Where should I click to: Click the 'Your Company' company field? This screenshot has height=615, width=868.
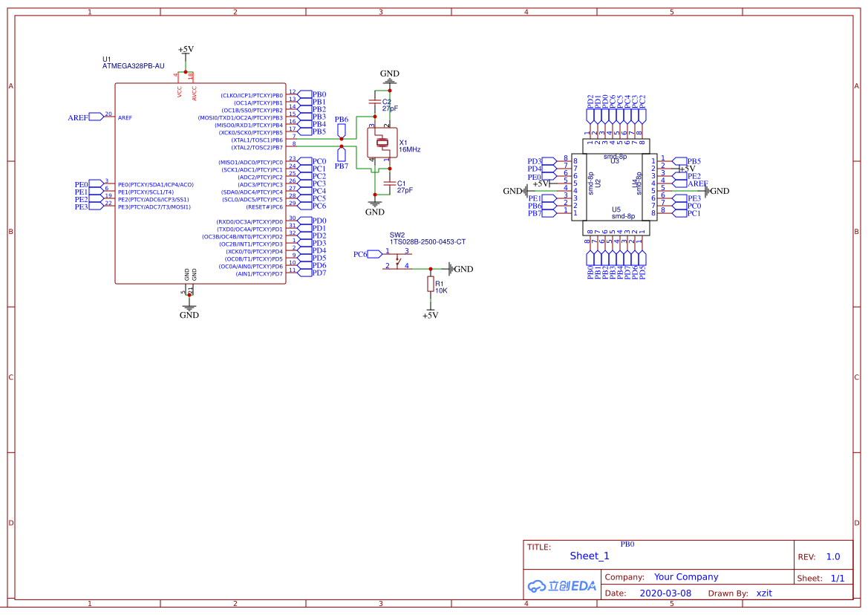pos(686,577)
